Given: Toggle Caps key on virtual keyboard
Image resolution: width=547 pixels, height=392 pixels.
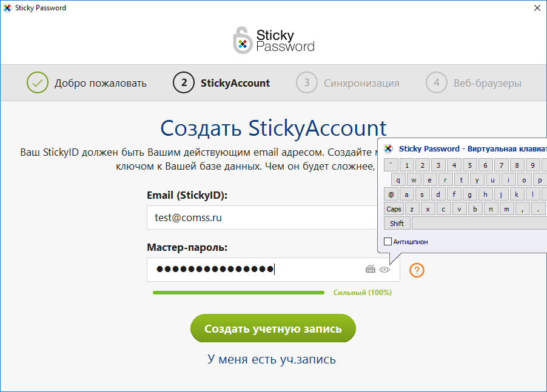Looking at the screenshot, I should (x=394, y=209).
